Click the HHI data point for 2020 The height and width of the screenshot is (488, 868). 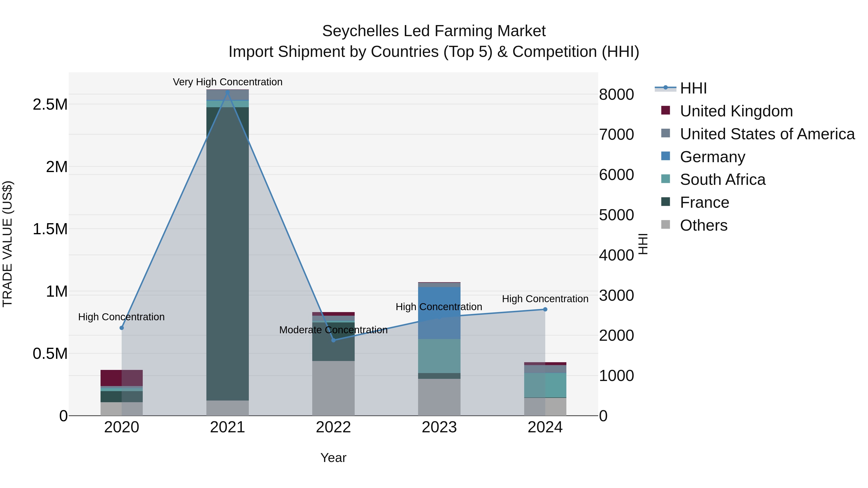pyautogui.click(x=122, y=328)
